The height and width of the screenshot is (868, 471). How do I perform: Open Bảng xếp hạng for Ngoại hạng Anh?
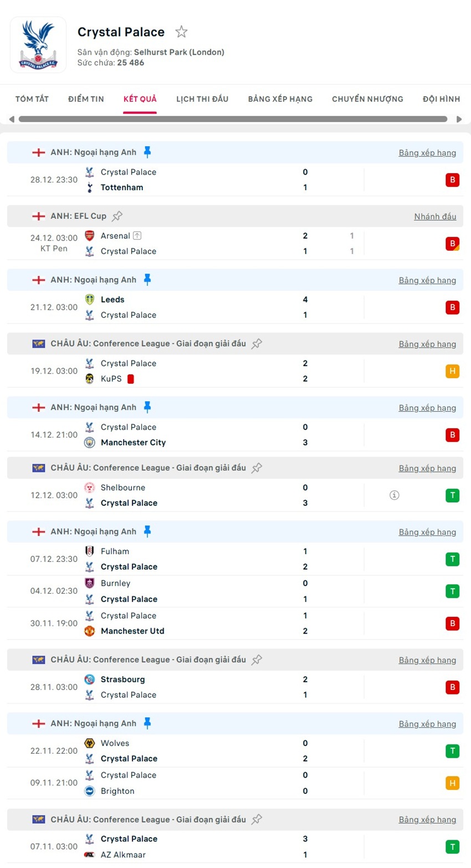click(x=427, y=152)
